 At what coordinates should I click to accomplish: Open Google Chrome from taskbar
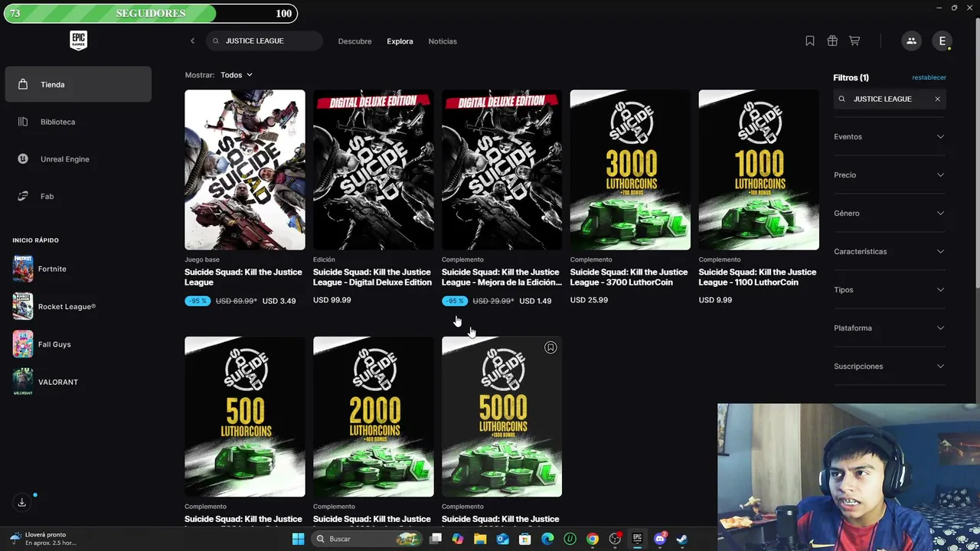592,539
